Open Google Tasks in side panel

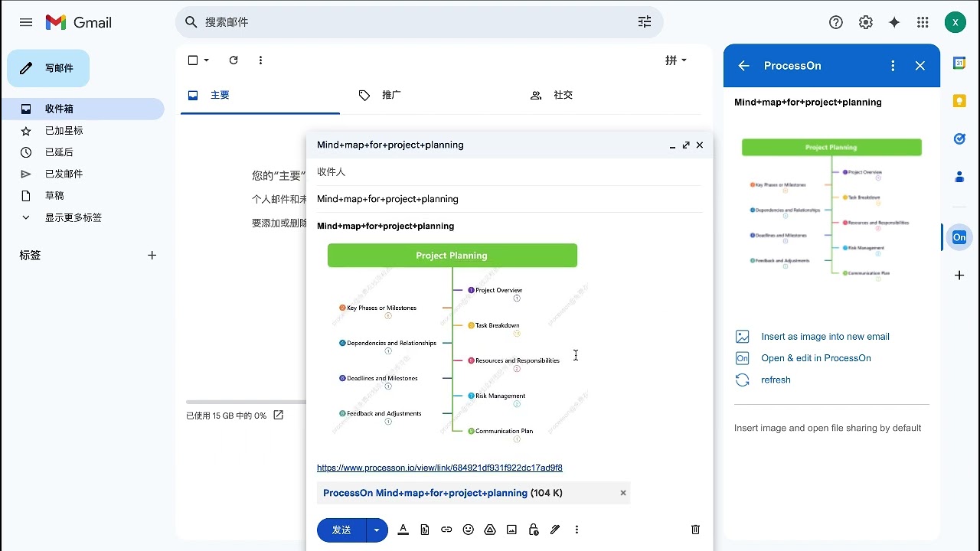[959, 139]
